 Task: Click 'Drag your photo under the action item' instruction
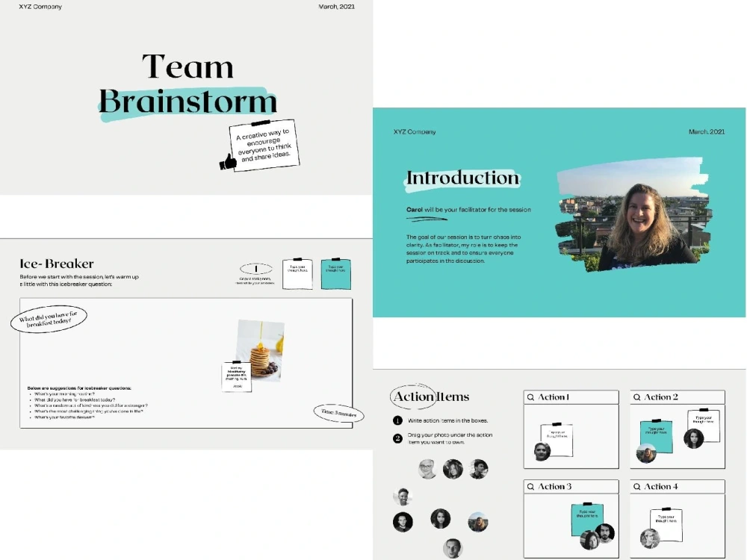pos(450,438)
